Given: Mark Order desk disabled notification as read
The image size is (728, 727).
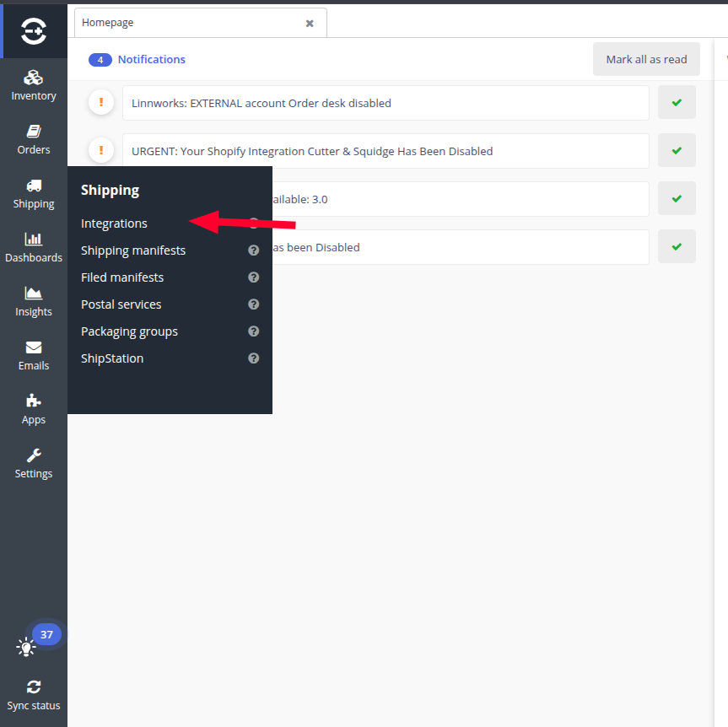Looking at the screenshot, I should click(677, 102).
